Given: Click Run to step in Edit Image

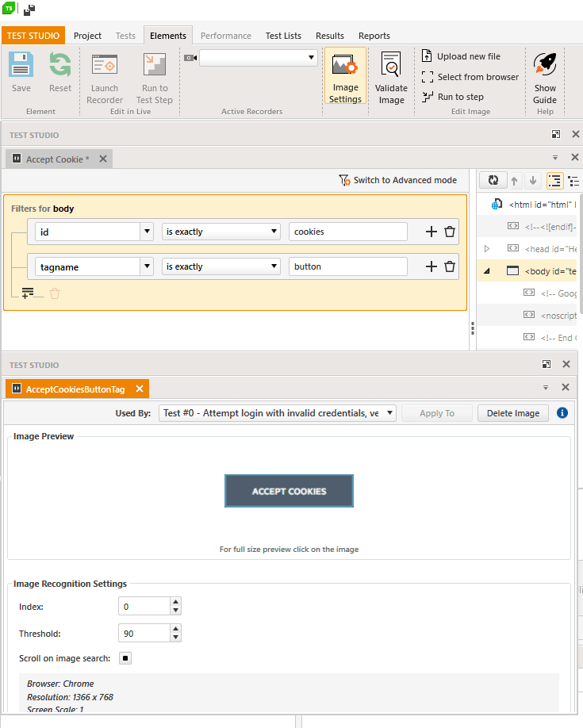Looking at the screenshot, I should (x=453, y=97).
